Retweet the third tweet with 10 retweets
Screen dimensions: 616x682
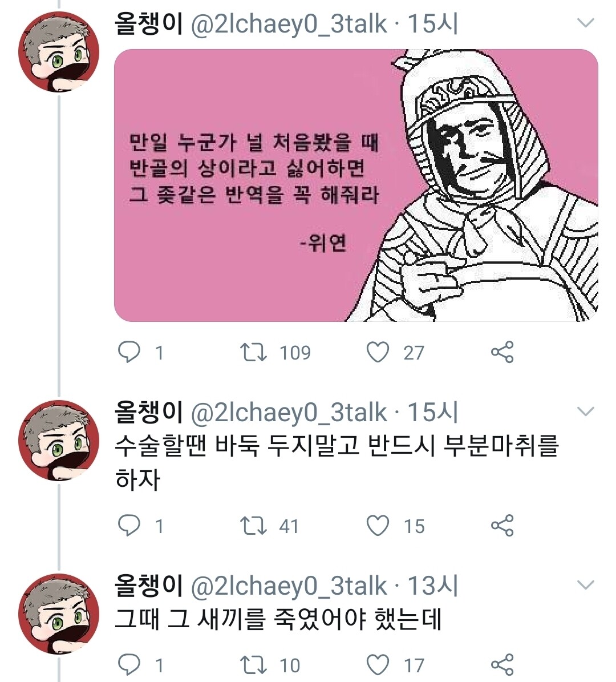pyautogui.click(x=253, y=664)
